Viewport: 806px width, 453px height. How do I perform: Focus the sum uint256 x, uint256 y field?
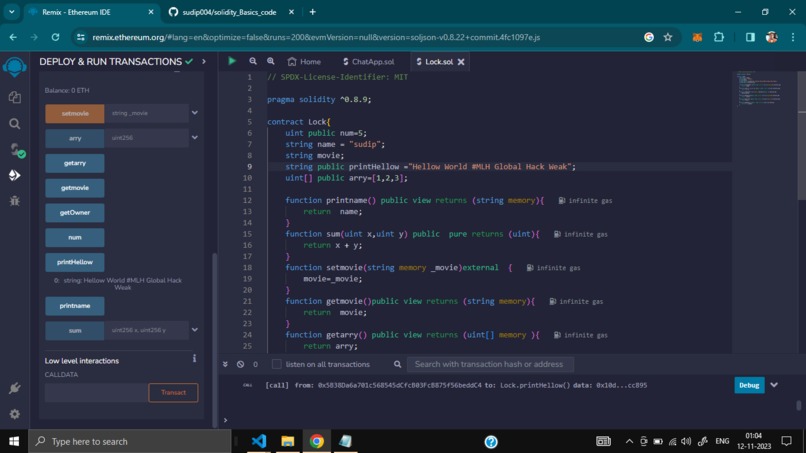point(147,330)
